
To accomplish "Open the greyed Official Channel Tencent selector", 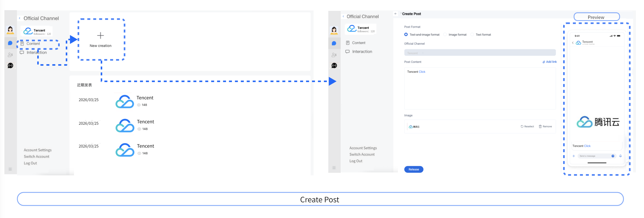I will [480, 53].
